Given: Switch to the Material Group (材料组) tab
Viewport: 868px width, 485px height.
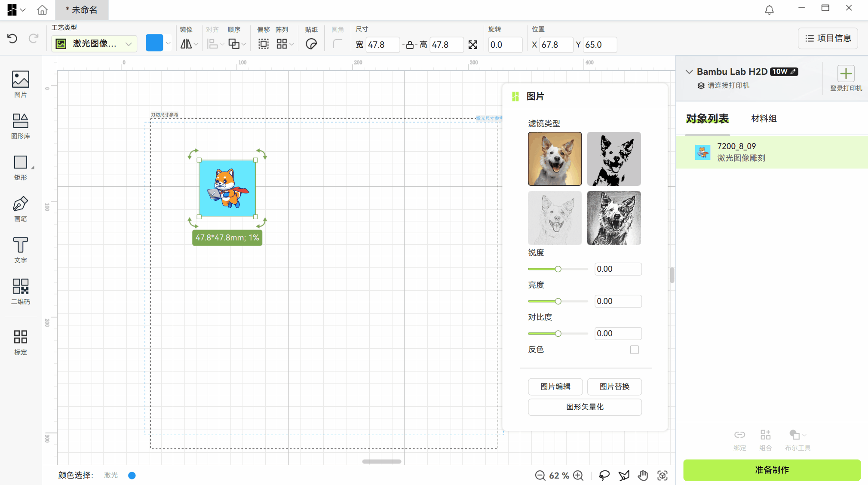Looking at the screenshot, I should (764, 119).
